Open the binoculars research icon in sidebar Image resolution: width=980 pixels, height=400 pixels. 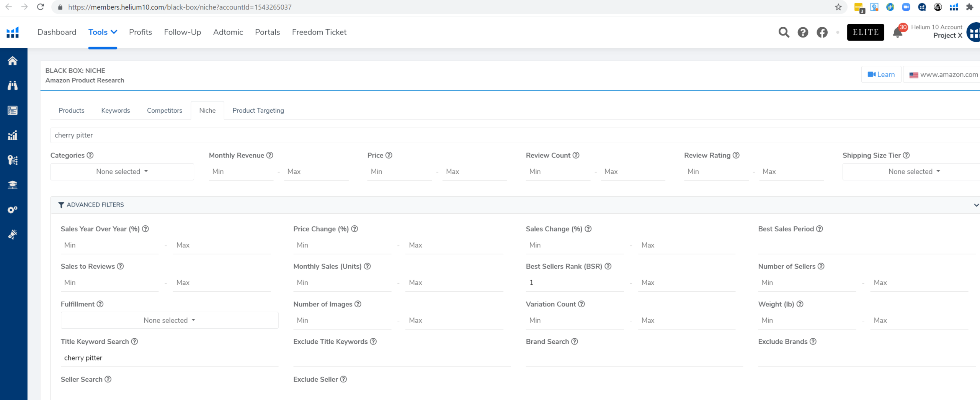point(13,85)
